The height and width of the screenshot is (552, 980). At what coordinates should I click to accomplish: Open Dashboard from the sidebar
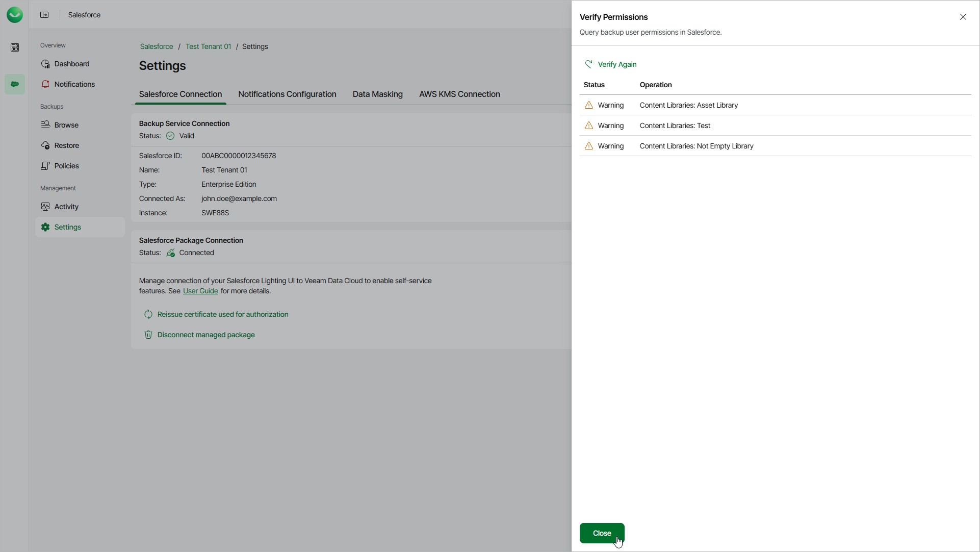pyautogui.click(x=72, y=64)
